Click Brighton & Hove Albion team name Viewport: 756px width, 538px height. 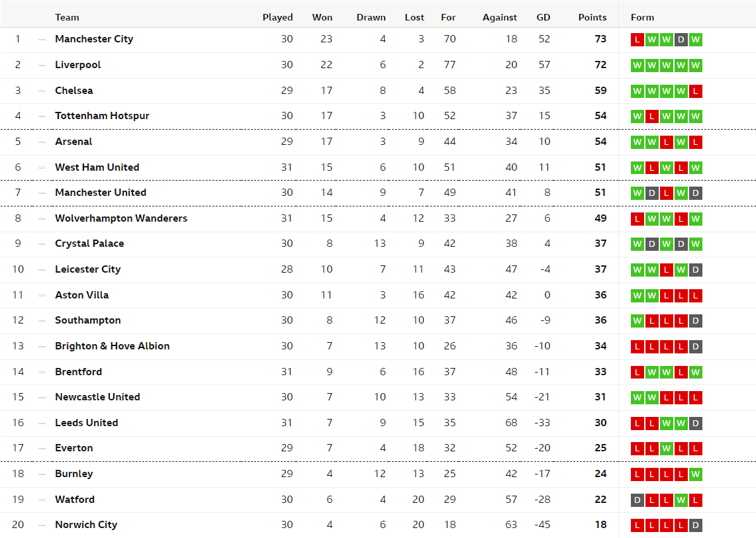coord(113,346)
